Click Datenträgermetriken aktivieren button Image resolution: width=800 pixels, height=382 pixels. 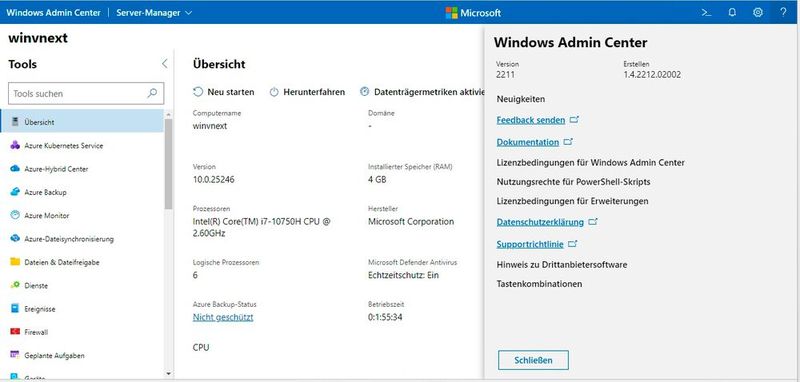tap(422, 92)
